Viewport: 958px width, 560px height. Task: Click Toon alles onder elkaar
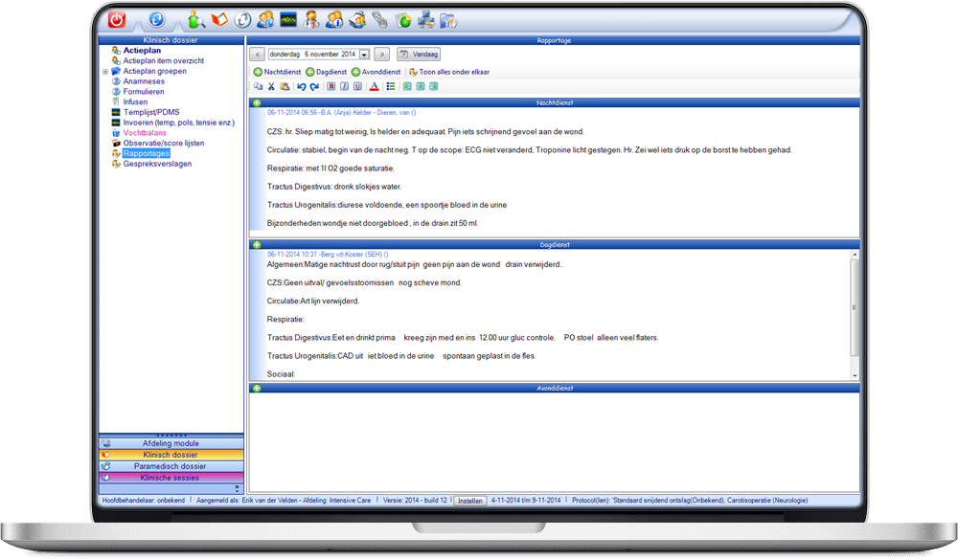449,72
